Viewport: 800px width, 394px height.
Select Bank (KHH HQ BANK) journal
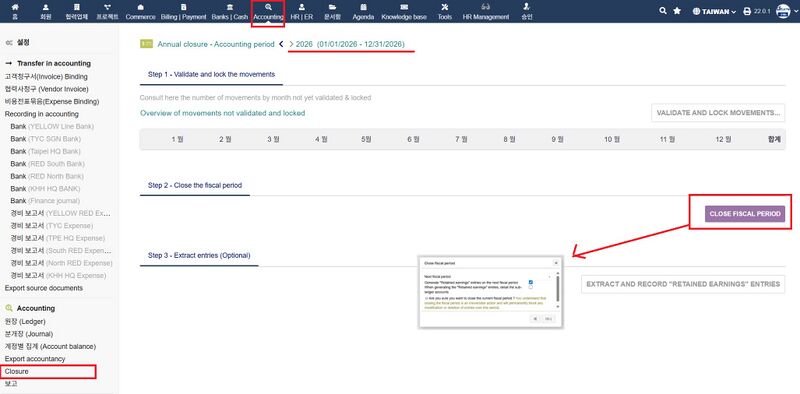[x=45, y=188]
